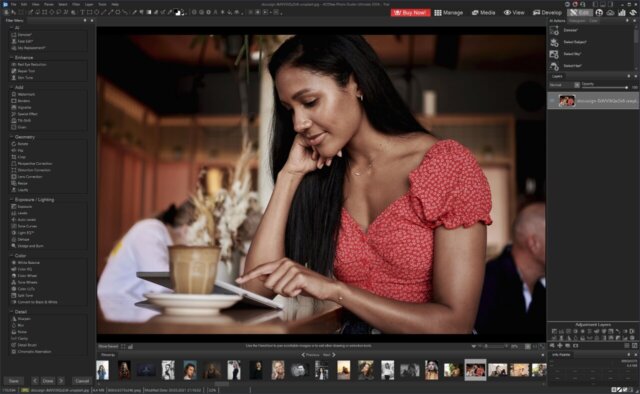Collapse the AI filter group

pyautogui.click(x=11, y=28)
